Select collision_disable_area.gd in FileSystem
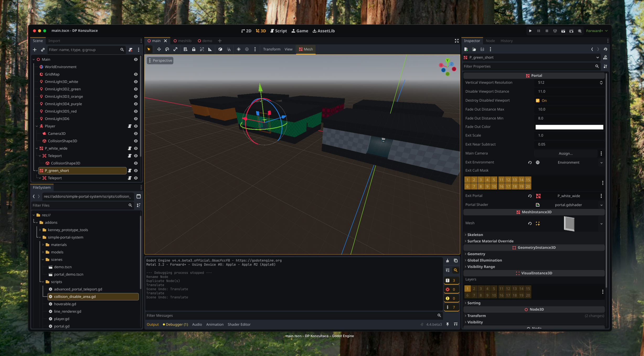Image resolution: width=644 pixels, height=356 pixels. point(75,296)
